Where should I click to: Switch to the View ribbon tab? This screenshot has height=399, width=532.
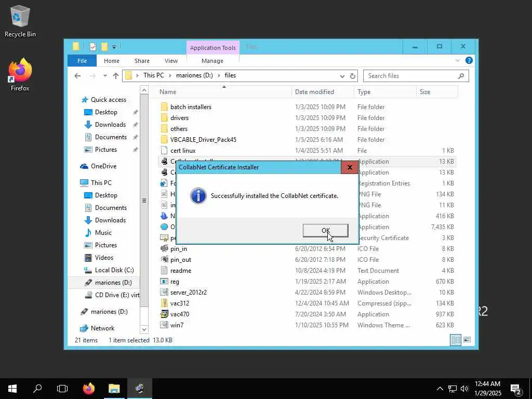[x=171, y=61]
